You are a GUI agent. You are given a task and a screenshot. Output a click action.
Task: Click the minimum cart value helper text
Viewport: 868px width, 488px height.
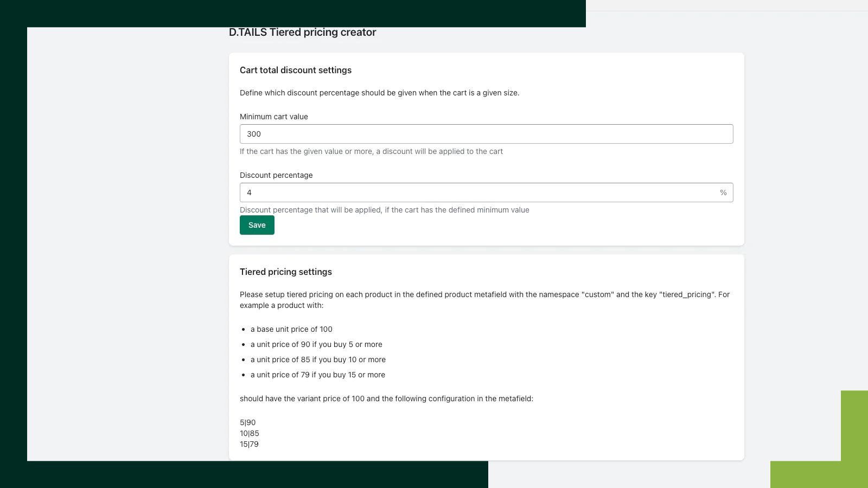372,151
